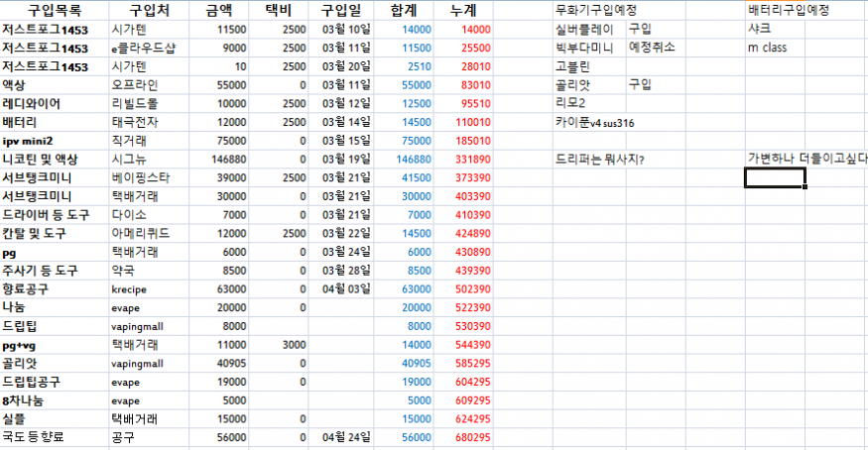Select the 태극전자 vendor cell

point(149,122)
